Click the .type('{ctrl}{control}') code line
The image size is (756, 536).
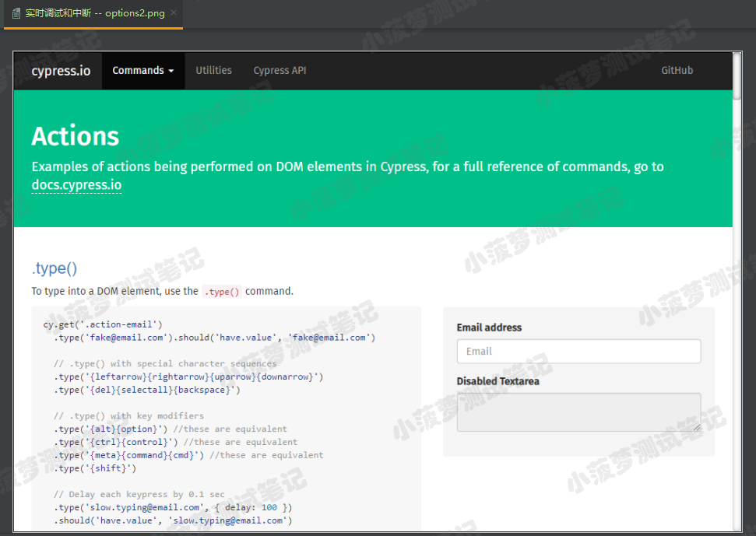pos(116,442)
